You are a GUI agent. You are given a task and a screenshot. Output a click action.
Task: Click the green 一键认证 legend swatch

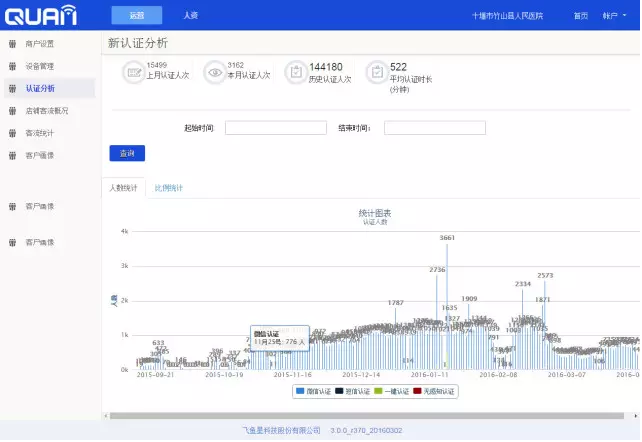pyautogui.click(x=378, y=391)
